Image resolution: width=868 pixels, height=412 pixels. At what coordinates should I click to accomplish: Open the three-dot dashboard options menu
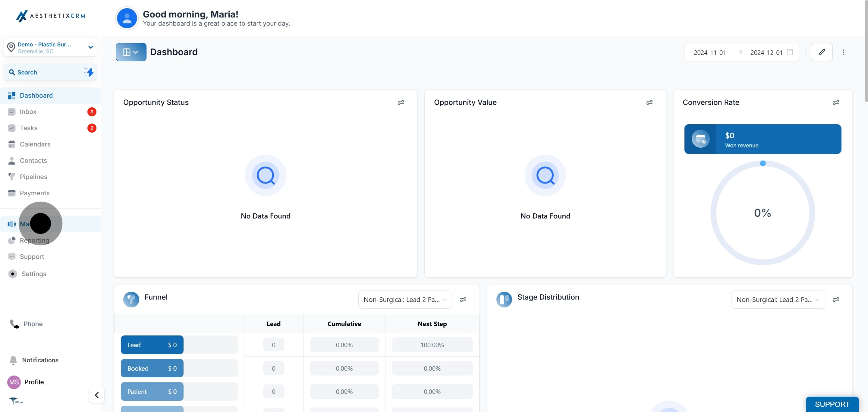point(843,52)
